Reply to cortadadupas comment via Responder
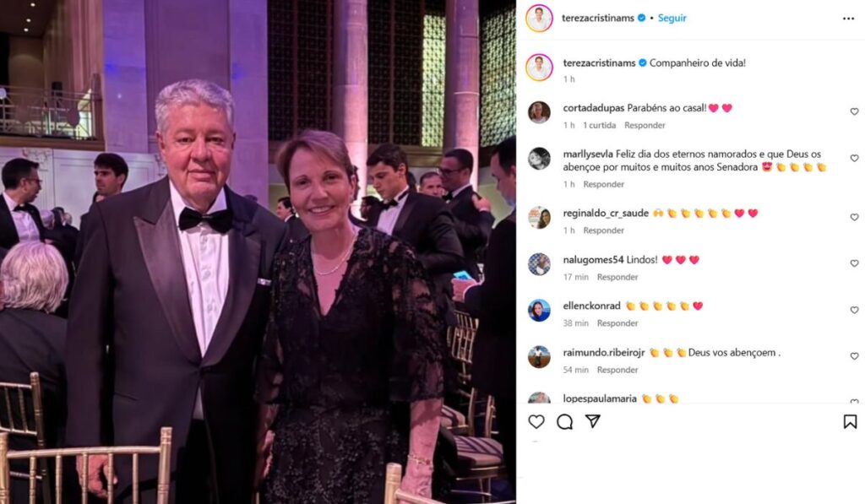The image size is (865, 504). click(x=645, y=125)
